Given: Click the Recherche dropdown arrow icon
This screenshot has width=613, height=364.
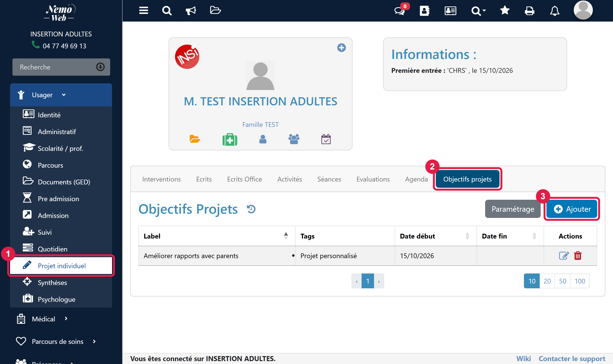Looking at the screenshot, I should [x=100, y=67].
